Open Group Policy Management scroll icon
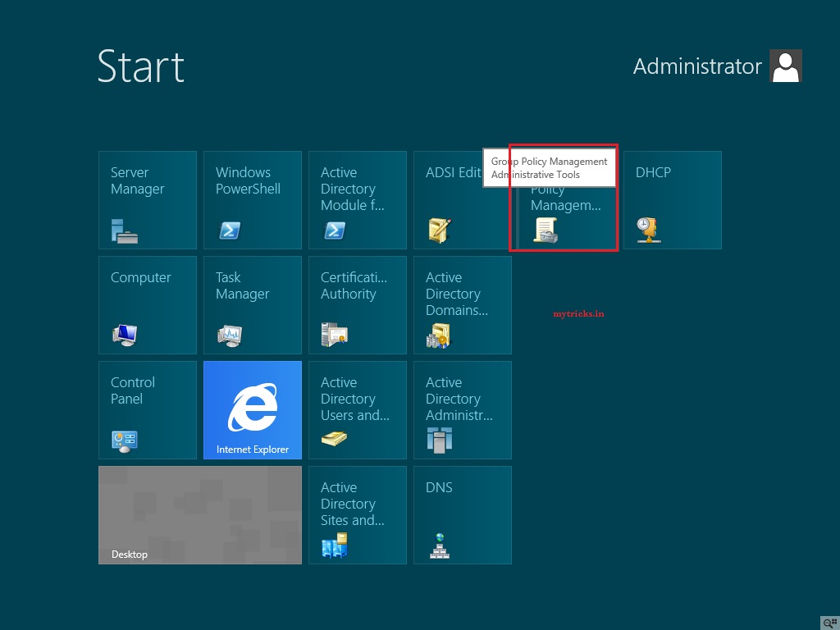Viewport: 840px width, 630px height. coord(546,231)
